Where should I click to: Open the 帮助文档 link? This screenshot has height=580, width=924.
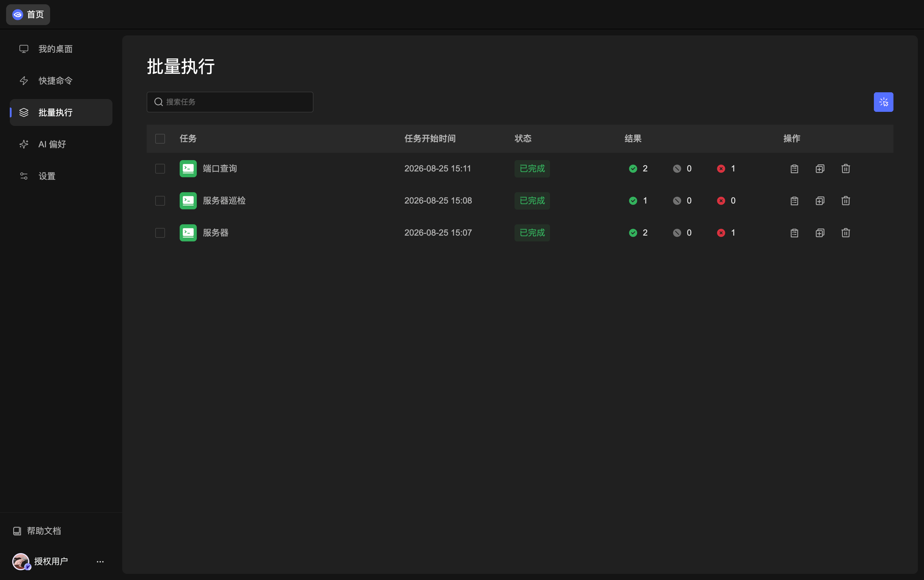[x=37, y=530]
